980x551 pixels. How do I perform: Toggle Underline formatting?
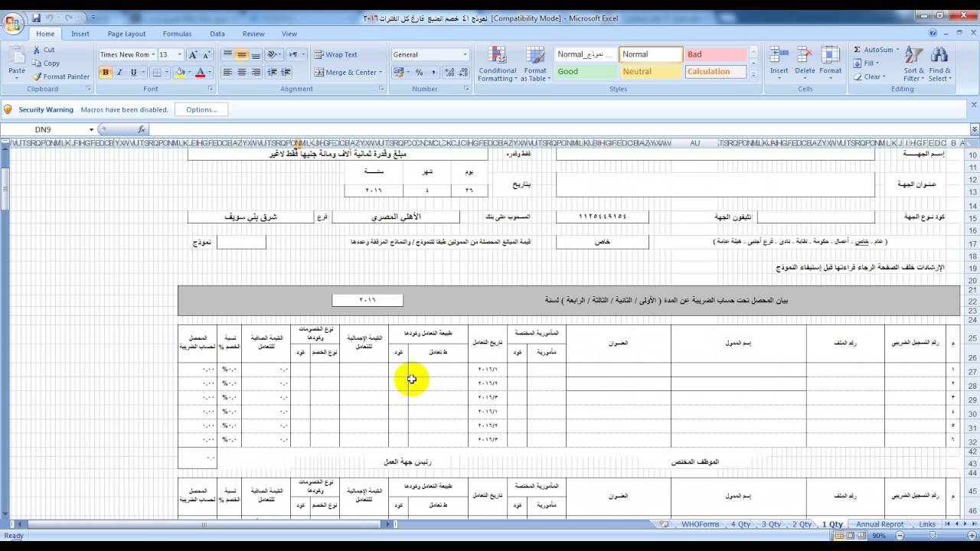coord(133,73)
